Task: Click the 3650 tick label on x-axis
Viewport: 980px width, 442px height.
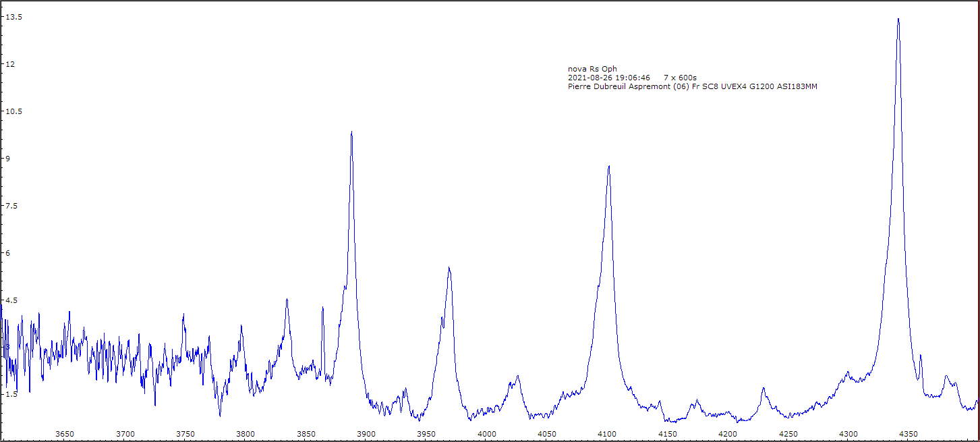Action: (65, 433)
